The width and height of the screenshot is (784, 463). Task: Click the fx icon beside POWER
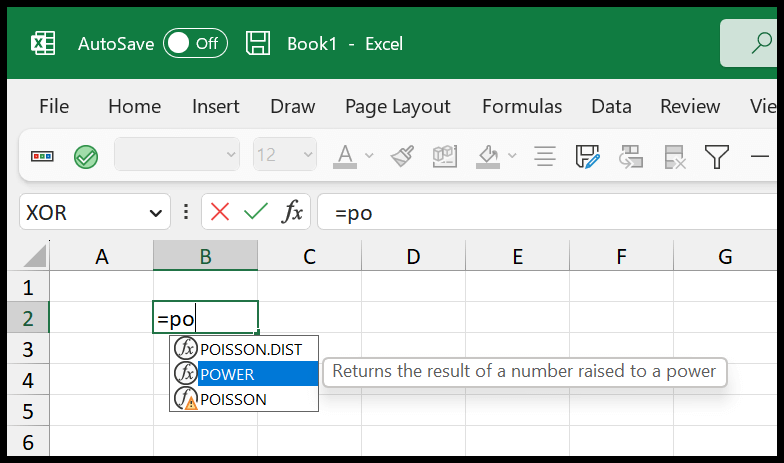[186, 373]
